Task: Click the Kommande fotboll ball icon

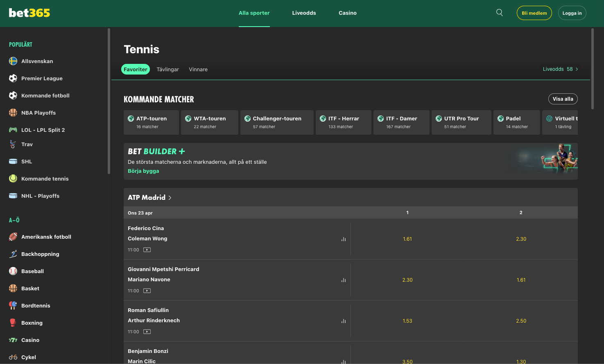Action: (x=13, y=95)
